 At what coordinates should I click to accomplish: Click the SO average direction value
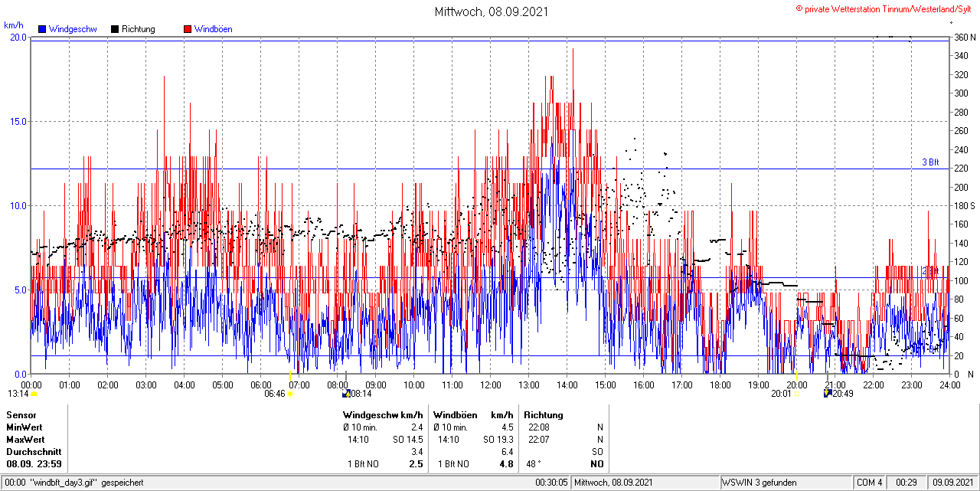pyautogui.click(x=597, y=452)
